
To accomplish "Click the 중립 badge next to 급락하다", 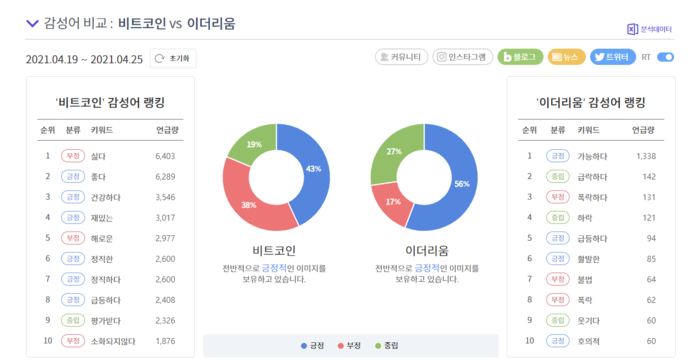I will (x=558, y=176).
